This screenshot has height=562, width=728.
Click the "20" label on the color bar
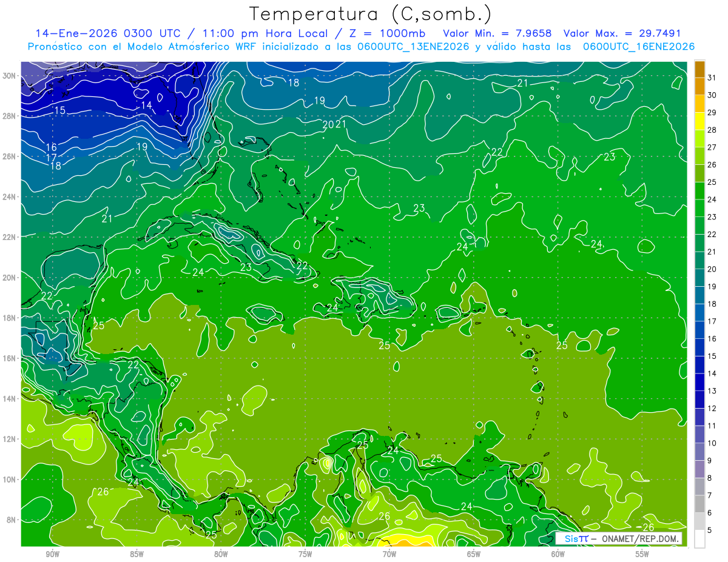(x=712, y=269)
